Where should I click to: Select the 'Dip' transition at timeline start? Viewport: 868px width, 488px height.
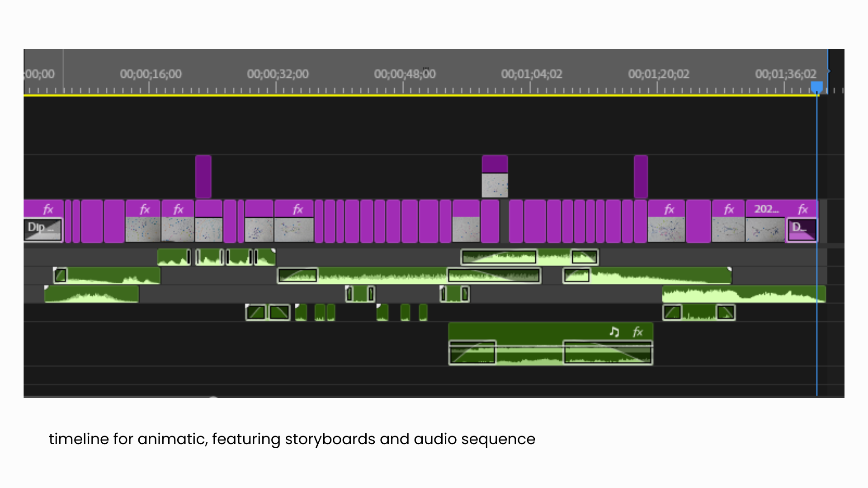tap(43, 229)
